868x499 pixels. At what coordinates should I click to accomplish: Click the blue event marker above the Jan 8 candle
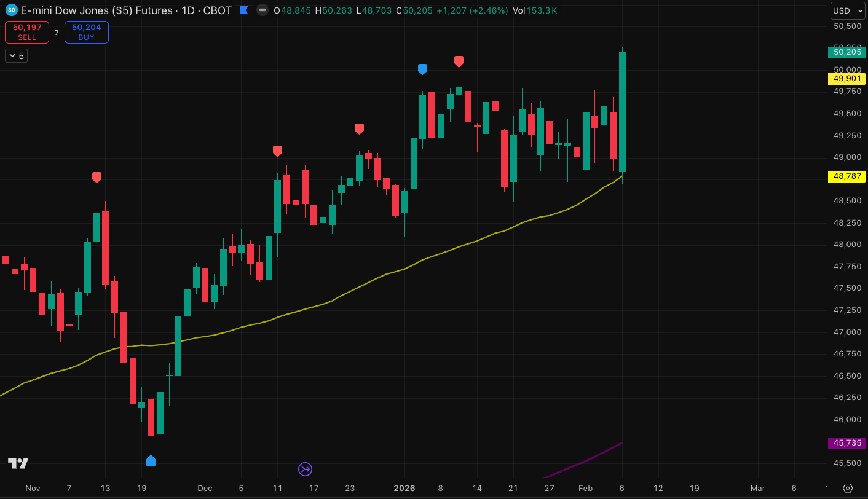[422, 69]
